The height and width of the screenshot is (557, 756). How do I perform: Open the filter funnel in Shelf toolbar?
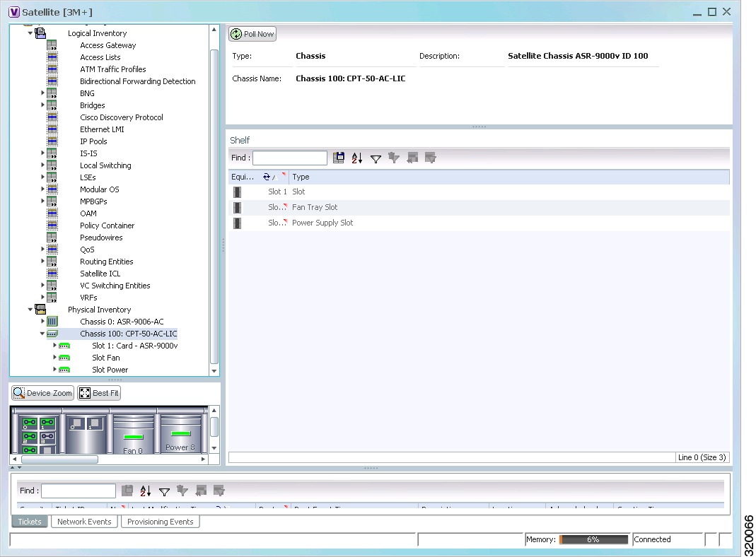tap(376, 158)
